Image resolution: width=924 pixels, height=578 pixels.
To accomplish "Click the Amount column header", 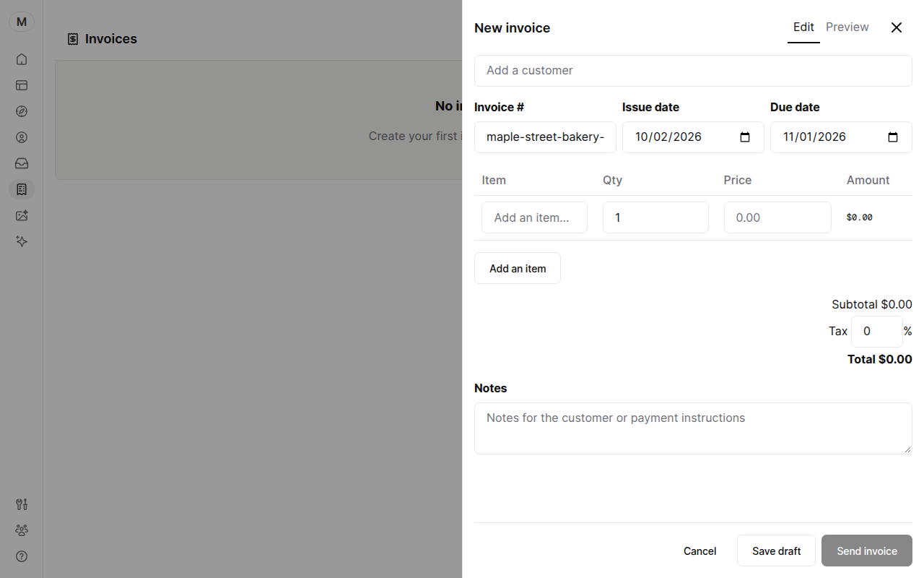I will pyautogui.click(x=868, y=180).
